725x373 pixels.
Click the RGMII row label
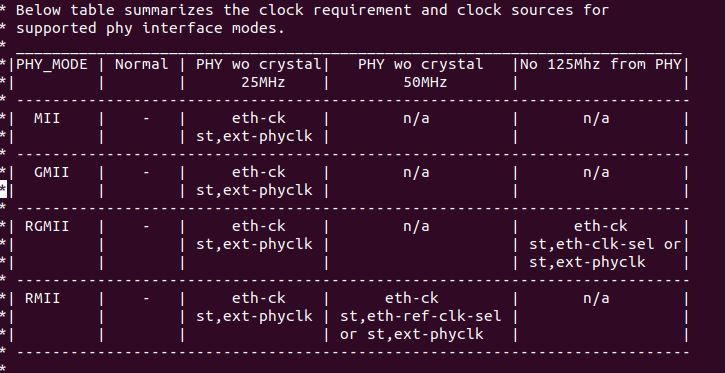(47, 226)
